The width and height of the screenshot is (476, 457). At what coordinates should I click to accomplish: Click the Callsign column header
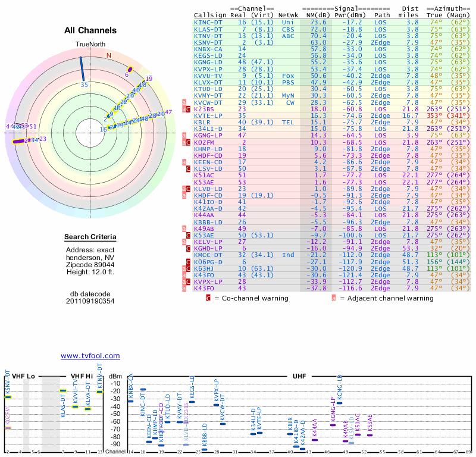(210, 15)
